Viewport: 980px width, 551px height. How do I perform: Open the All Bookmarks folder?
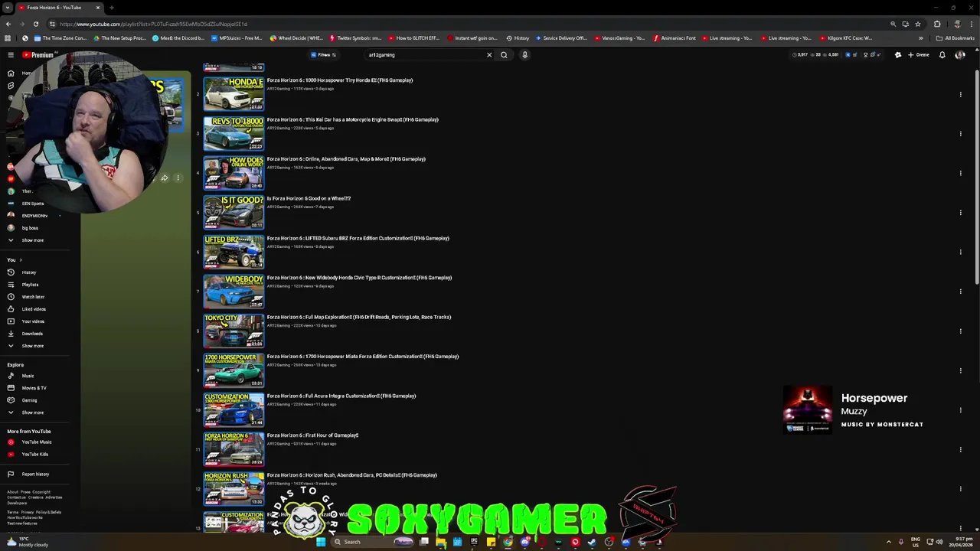[955, 38]
